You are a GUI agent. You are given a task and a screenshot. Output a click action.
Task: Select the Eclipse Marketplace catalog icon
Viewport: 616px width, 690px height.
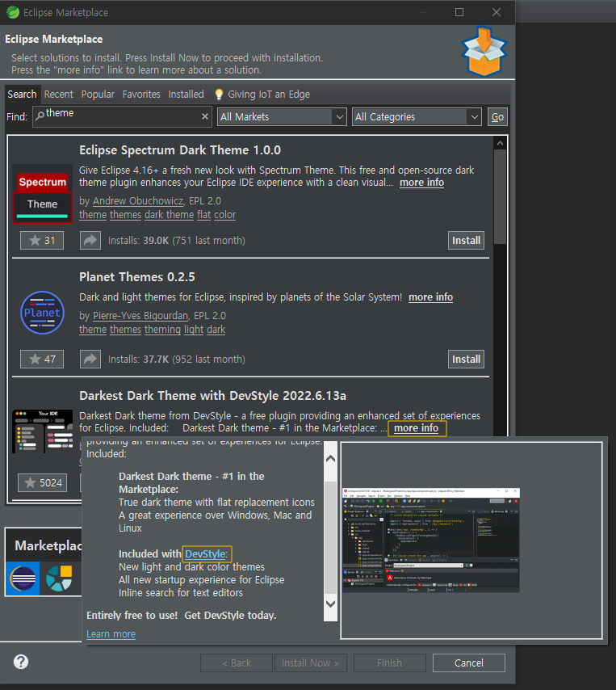23,578
